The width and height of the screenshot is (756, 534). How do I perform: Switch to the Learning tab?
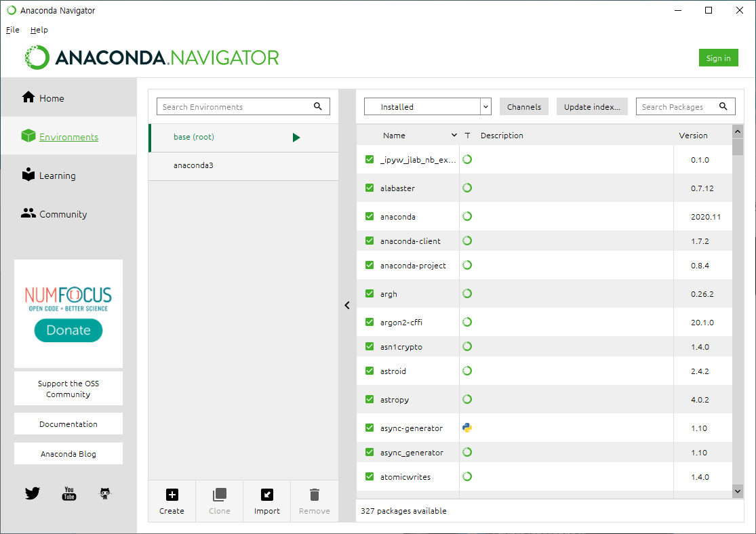point(68,176)
